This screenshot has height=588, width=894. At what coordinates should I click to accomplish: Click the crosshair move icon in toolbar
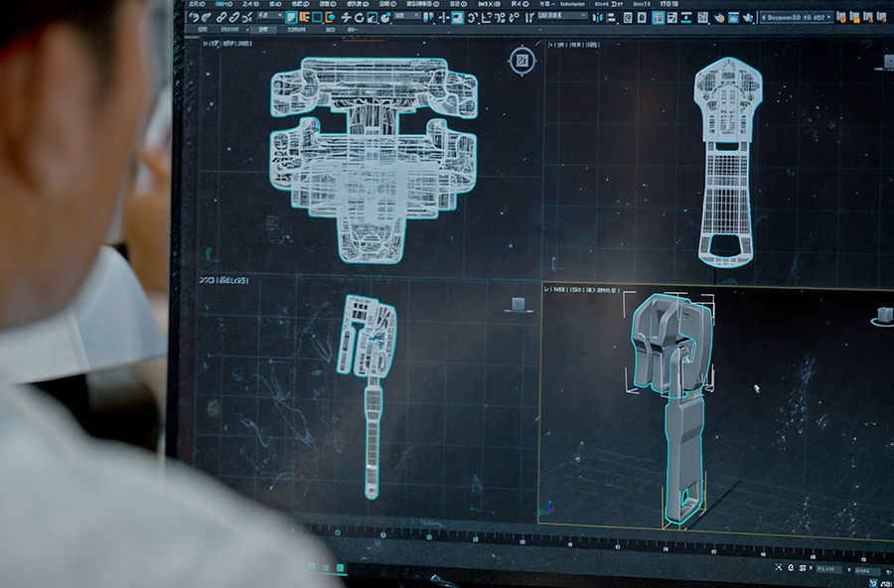tap(444, 18)
